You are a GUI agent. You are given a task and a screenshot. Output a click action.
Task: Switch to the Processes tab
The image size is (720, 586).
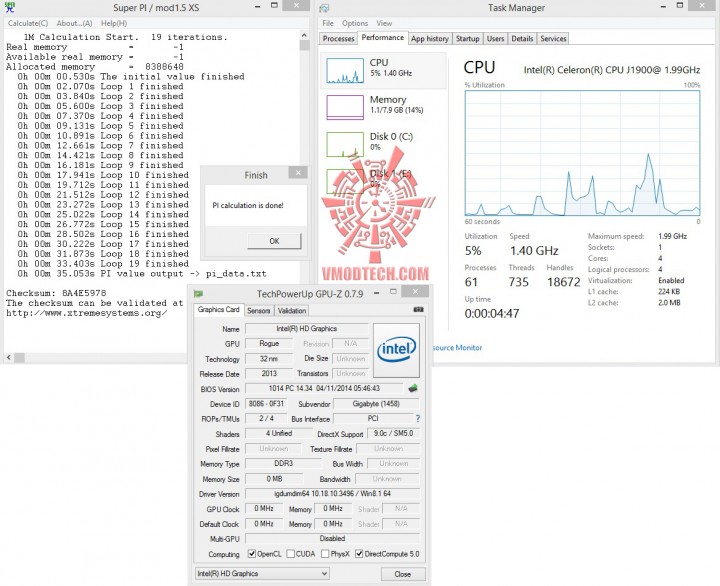338,39
